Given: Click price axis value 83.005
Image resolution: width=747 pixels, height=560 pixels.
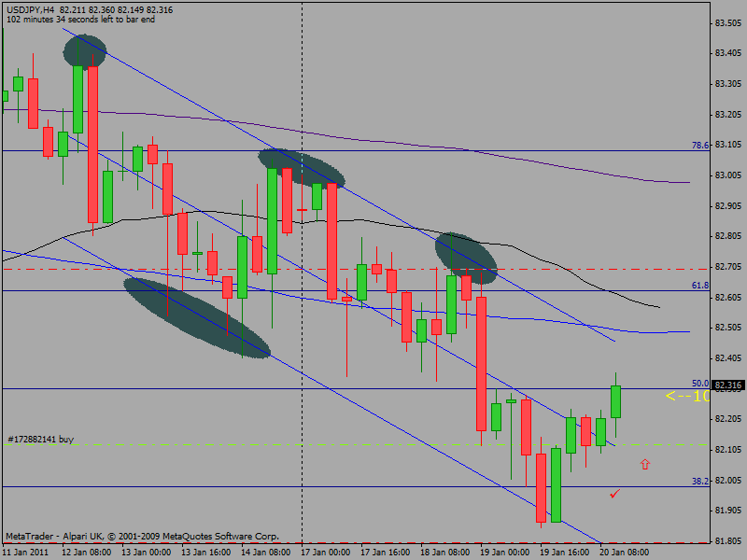Looking at the screenshot, I should pos(728,175).
